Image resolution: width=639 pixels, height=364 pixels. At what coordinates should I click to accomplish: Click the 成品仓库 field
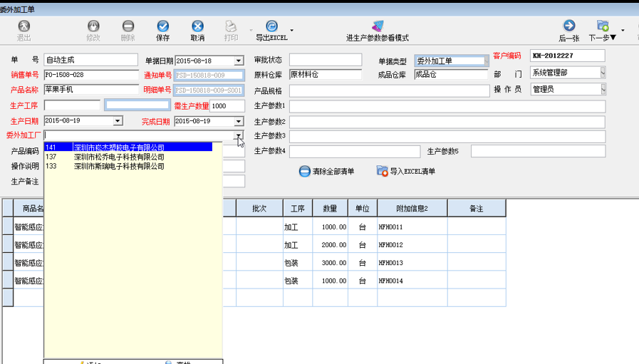pos(451,75)
